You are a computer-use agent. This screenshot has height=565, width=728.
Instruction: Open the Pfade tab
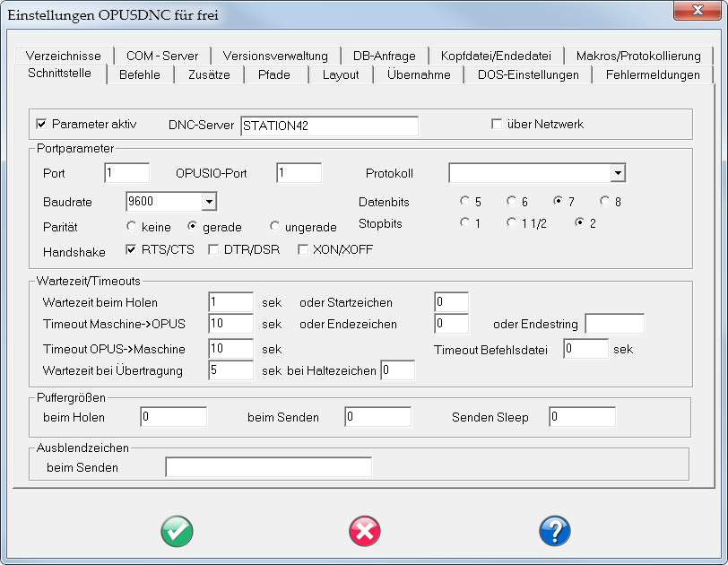[274, 74]
